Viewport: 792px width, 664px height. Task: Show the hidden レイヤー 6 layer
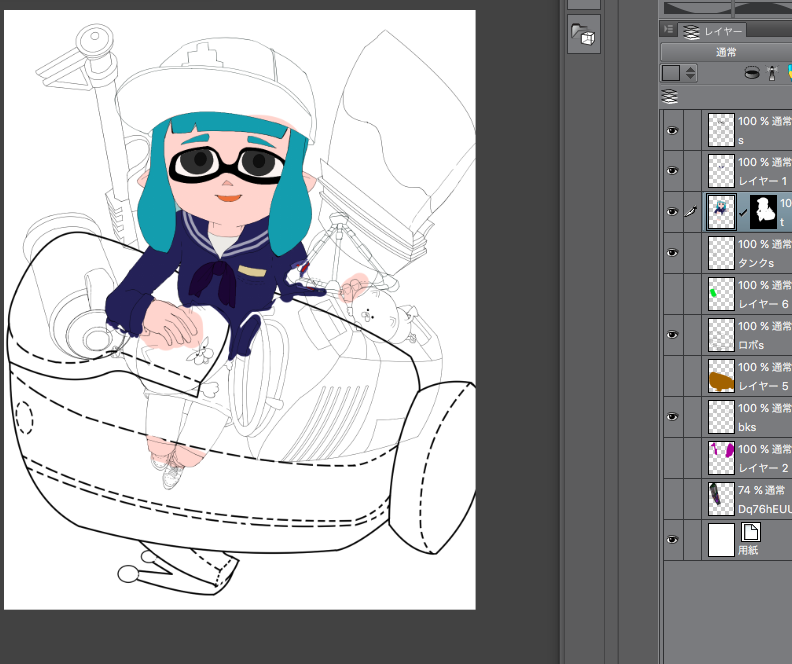(672, 294)
